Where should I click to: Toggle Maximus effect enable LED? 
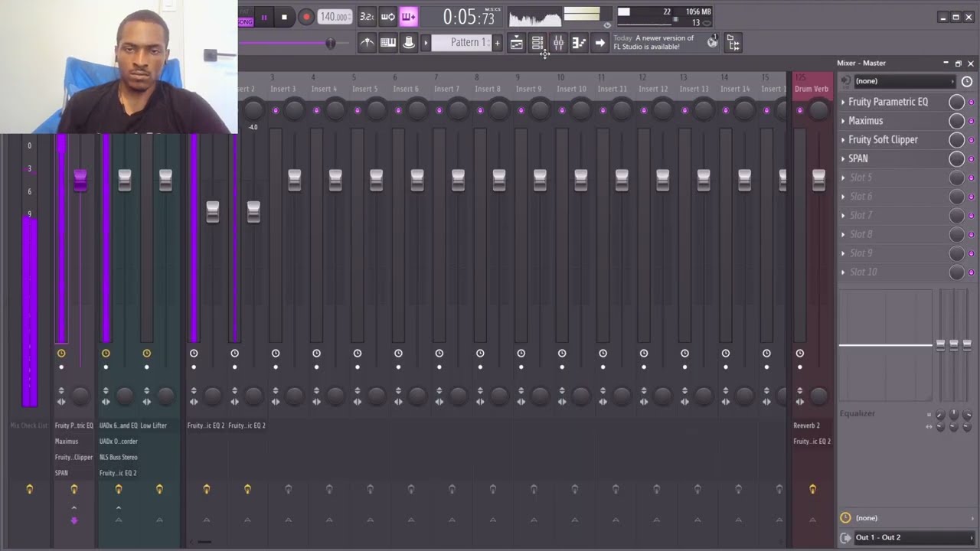tap(971, 121)
